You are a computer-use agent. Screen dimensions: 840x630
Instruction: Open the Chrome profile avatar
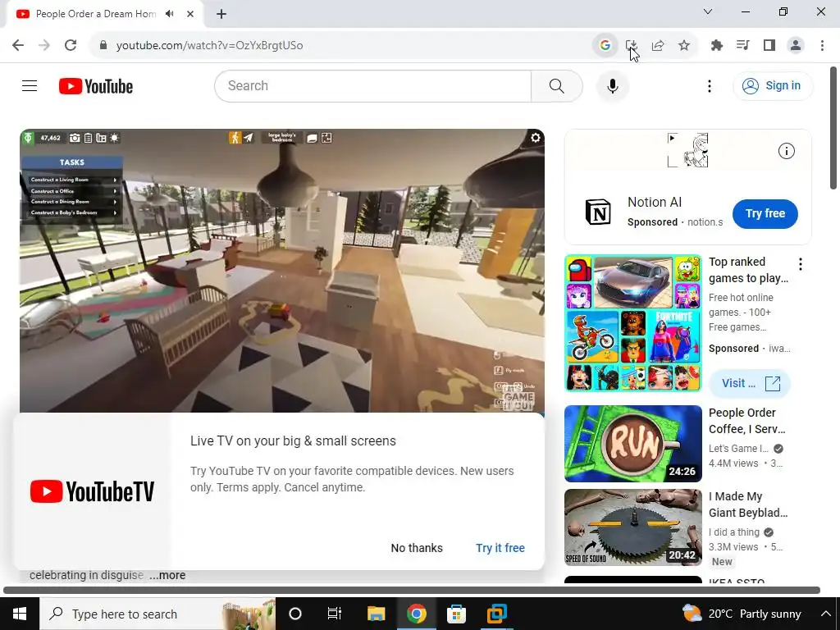point(796,45)
